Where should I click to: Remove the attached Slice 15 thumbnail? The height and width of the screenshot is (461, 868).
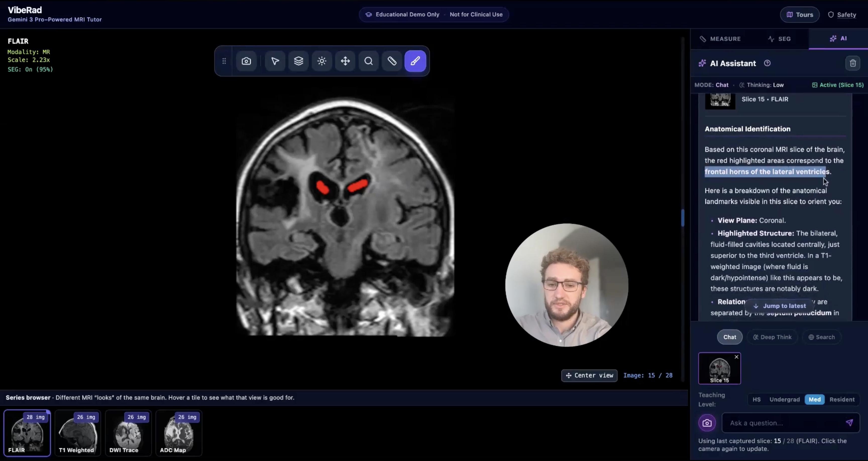[737, 357]
